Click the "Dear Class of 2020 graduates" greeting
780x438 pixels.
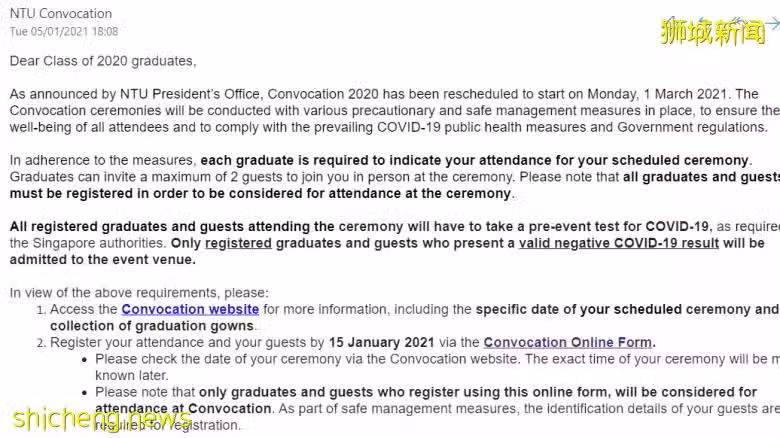(103, 61)
